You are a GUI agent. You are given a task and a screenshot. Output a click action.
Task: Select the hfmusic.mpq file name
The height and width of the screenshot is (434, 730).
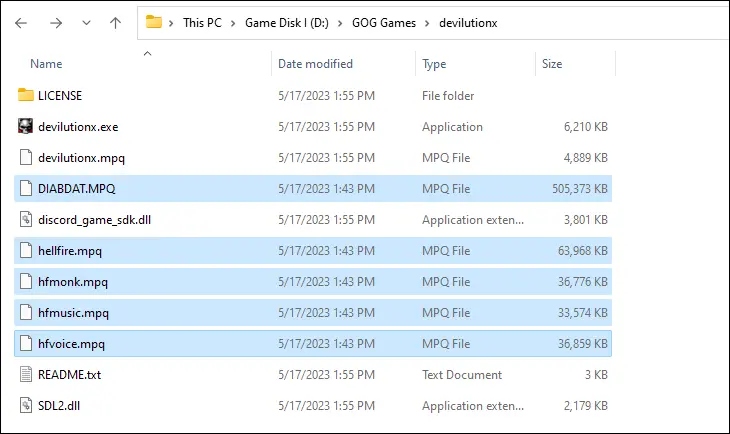(x=74, y=313)
